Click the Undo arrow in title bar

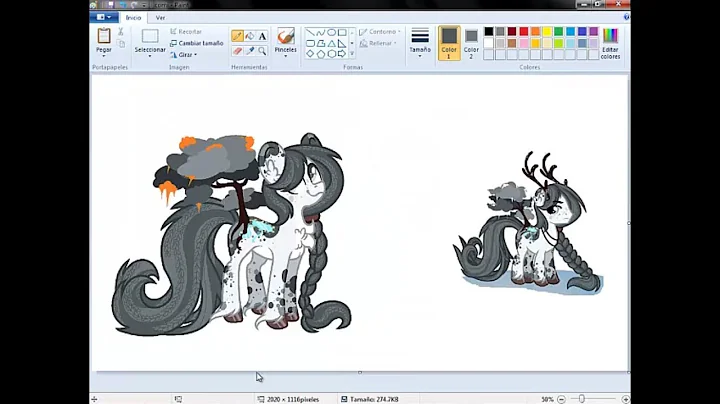(123, 5)
